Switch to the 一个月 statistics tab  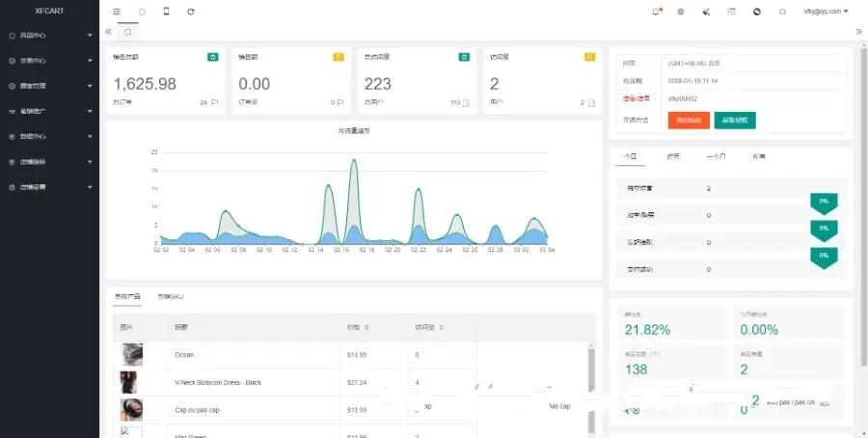point(716,156)
